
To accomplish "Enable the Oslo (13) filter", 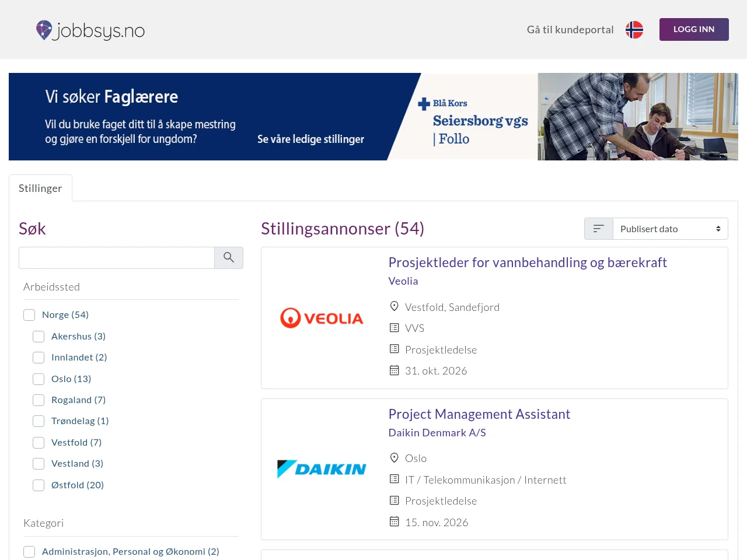I will [x=39, y=379].
